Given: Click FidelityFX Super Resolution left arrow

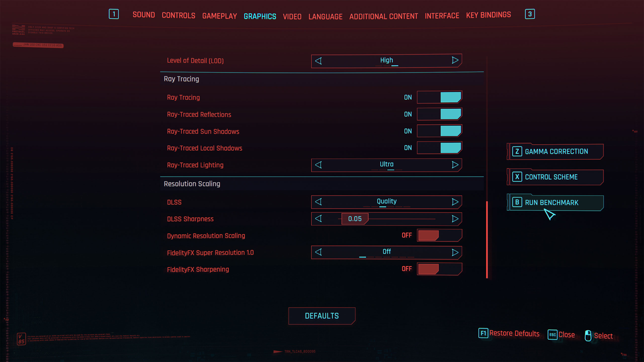Looking at the screenshot, I should tap(319, 252).
